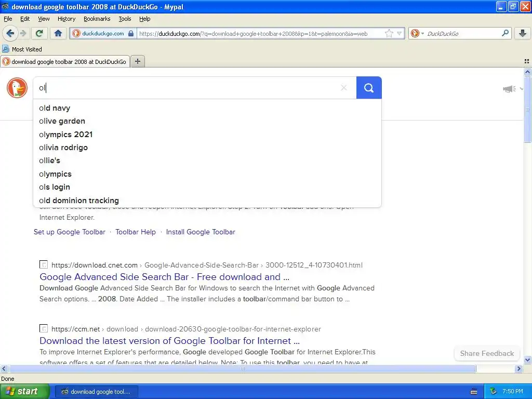Click the horizontal scrollbar left arrow
The height and width of the screenshot is (399, 532).
pos(4,368)
